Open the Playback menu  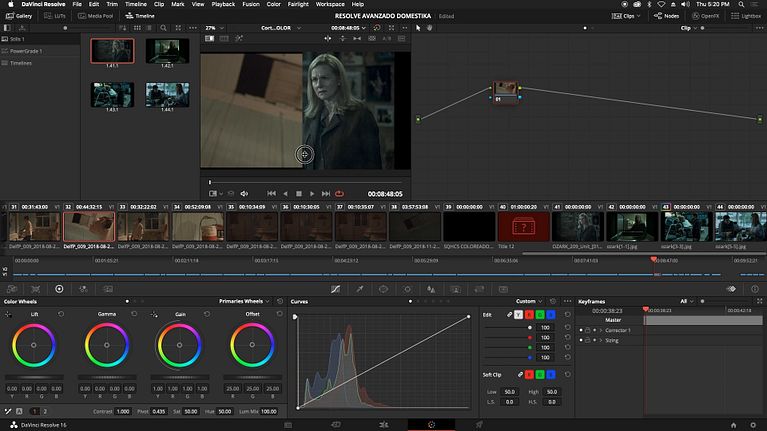pos(223,4)
